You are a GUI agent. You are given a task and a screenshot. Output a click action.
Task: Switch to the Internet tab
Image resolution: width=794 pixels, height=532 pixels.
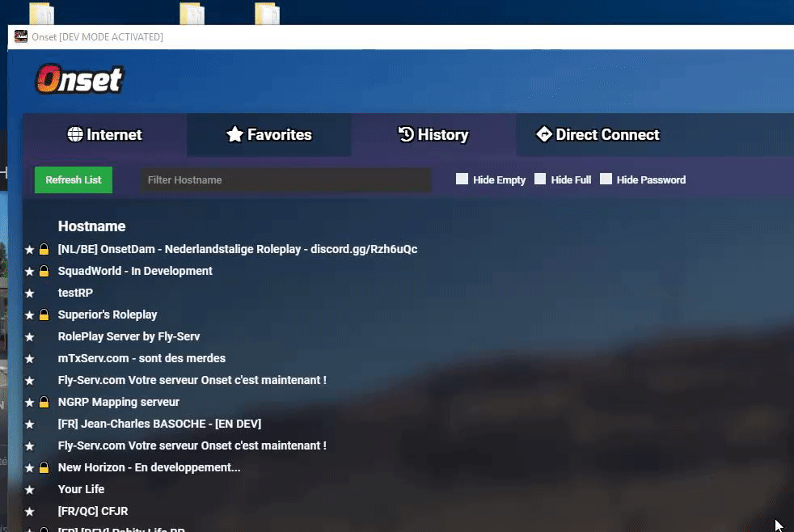coord(104,135)
